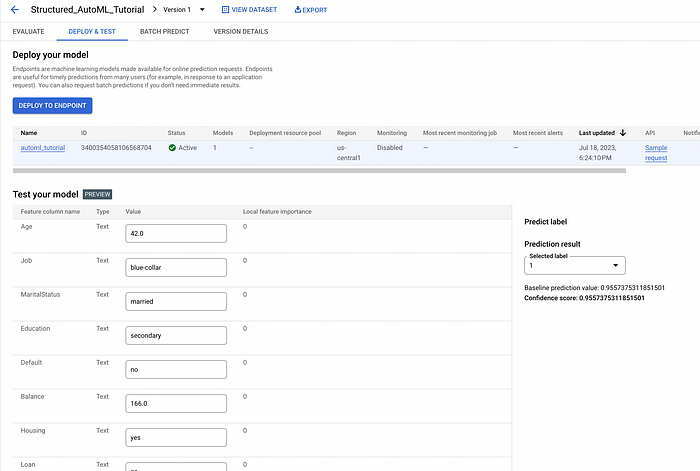Click the Local feature importance column header
This screenshot has height=471, width=700.
[277, 212]
